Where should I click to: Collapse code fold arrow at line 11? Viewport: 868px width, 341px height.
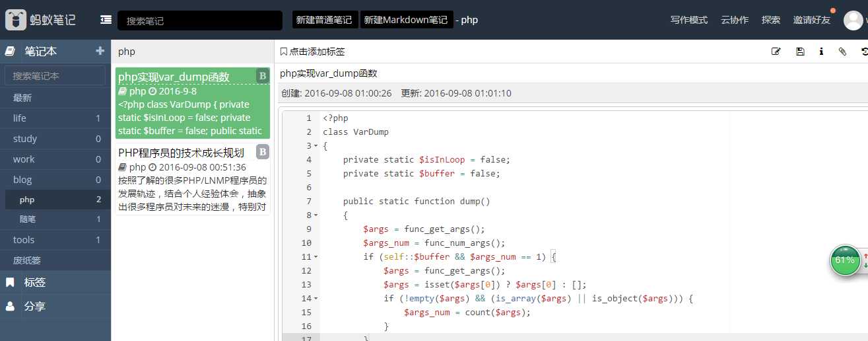[x=316, y=257]
